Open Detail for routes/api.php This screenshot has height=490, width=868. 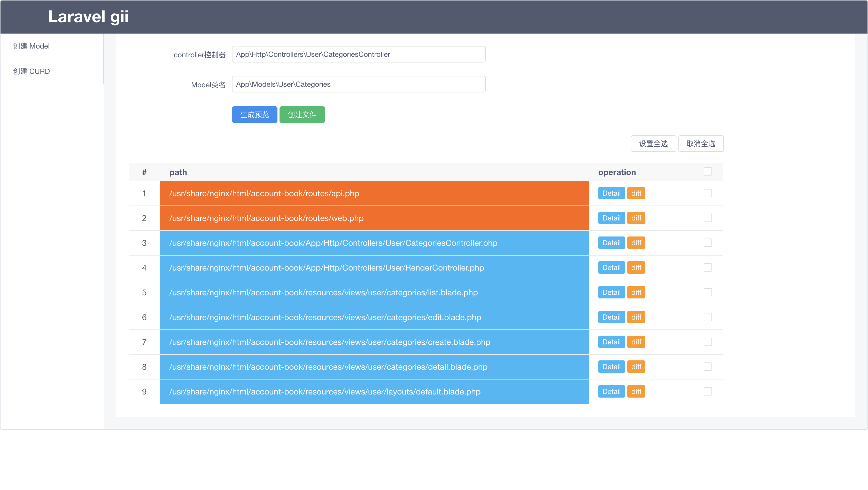611,193
